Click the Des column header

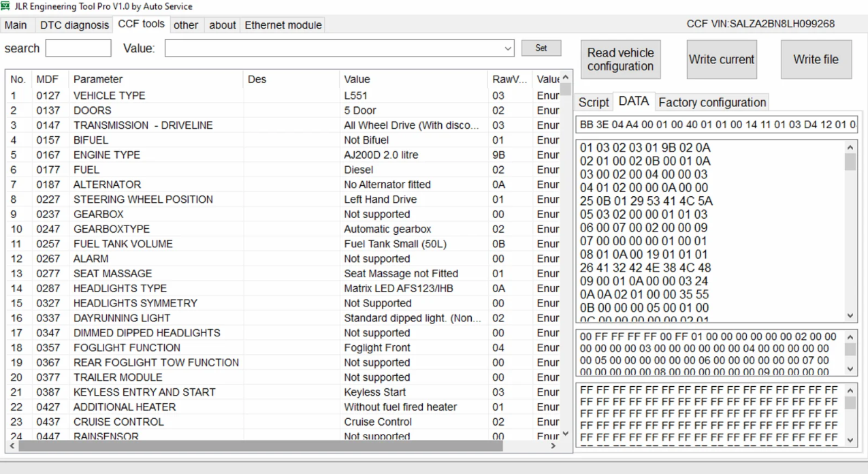pyautogui.click(x=291, y=79)
